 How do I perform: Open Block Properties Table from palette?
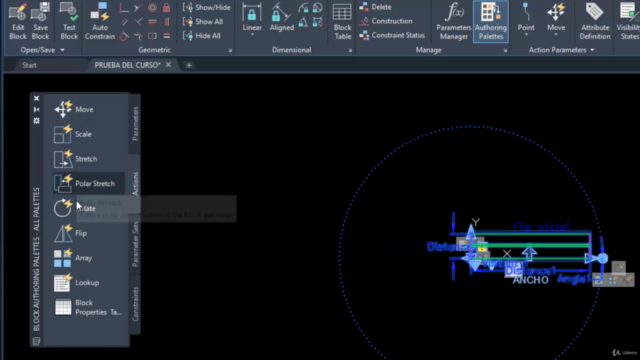[88, 307]
